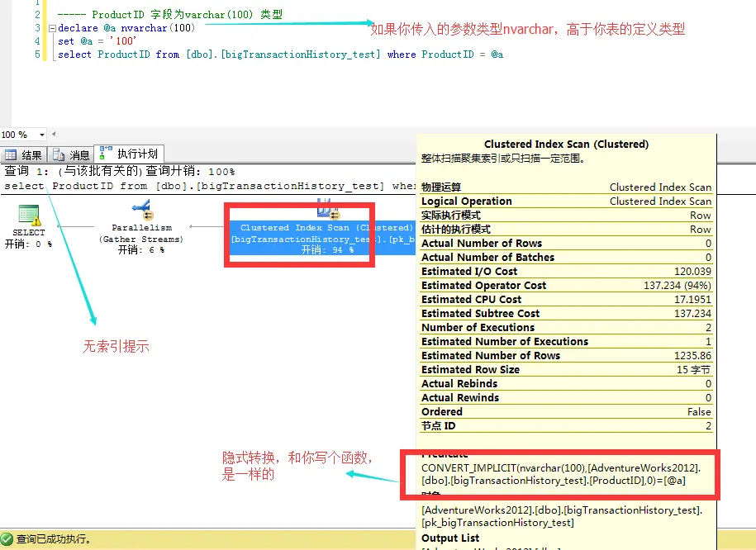Image resolution: width=756 pixels, height=550 pixels.
Task: Open the 消息 messages tab
Action: (71, 154)
